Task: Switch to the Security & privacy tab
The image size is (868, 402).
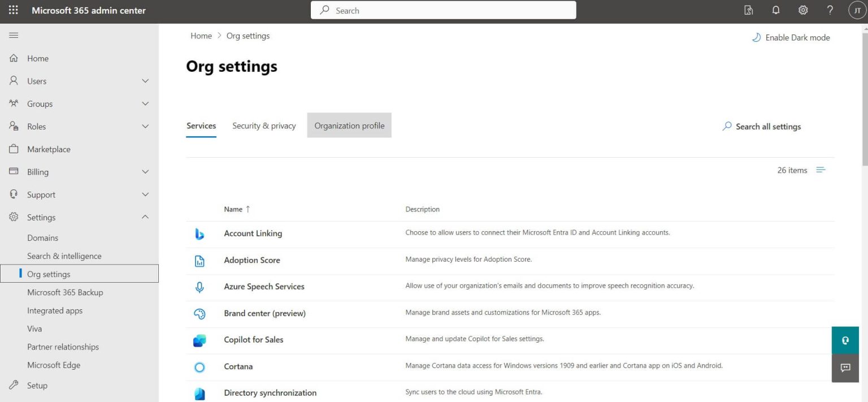Action: tap(263, 126)
